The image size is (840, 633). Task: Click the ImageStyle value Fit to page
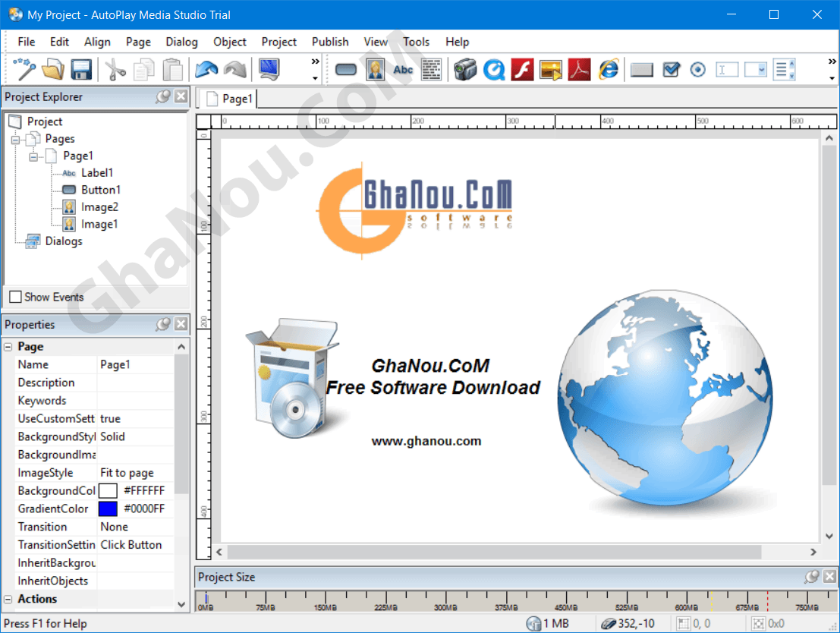point(136,473)
